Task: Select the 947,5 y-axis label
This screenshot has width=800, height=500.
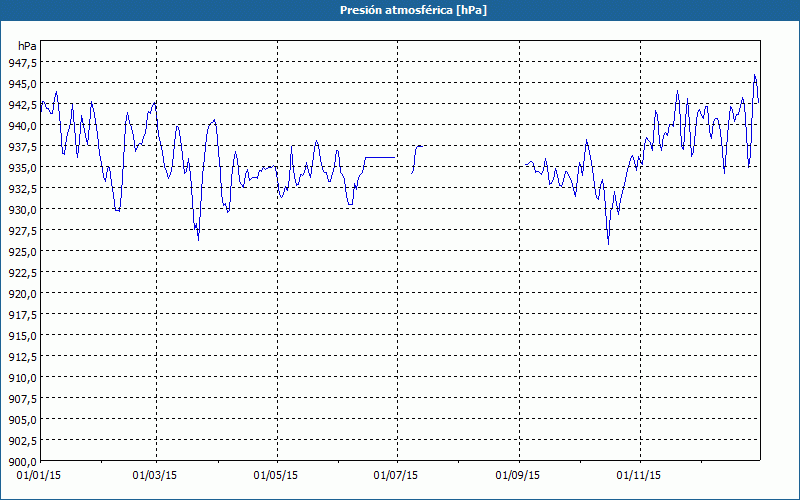Action: point(22,62)
